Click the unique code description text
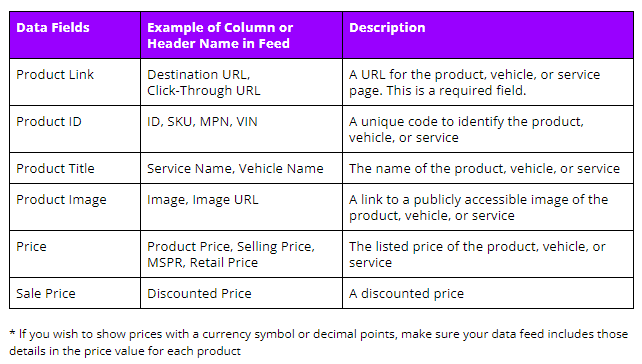642x364 pixels. click(x=466, y=129)
